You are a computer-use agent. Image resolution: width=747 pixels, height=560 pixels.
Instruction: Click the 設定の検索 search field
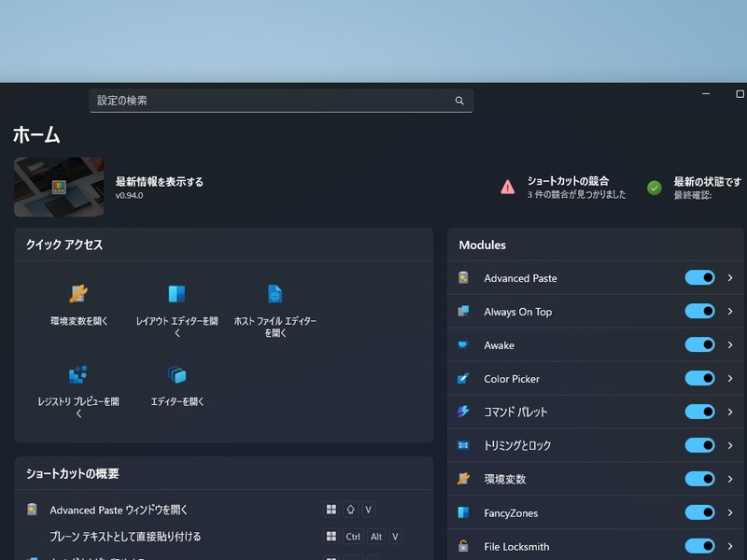281,101
